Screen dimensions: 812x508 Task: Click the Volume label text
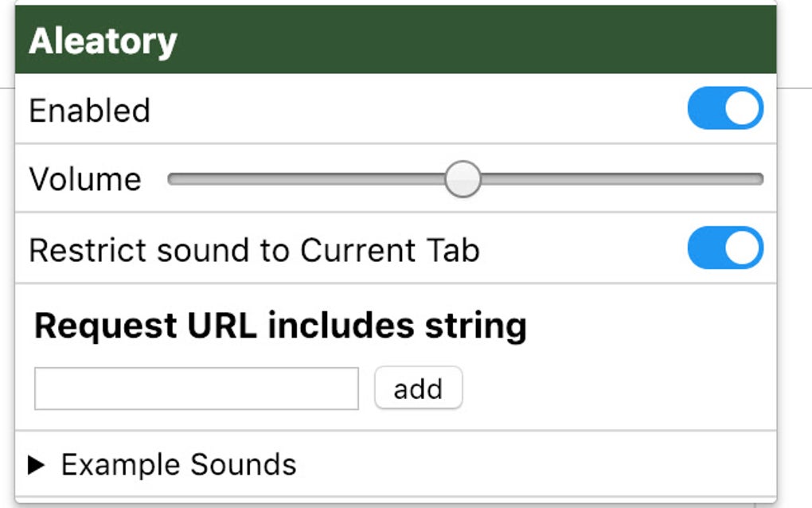pos(86,179)
